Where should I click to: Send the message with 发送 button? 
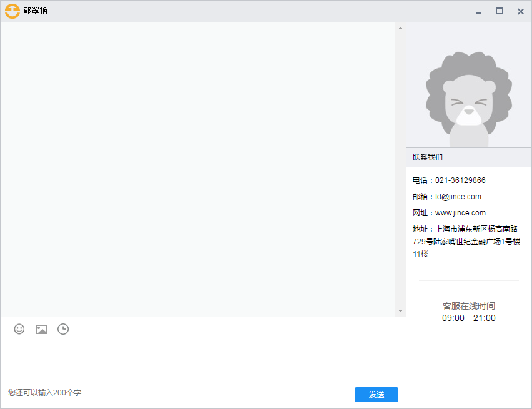(377, 395)
